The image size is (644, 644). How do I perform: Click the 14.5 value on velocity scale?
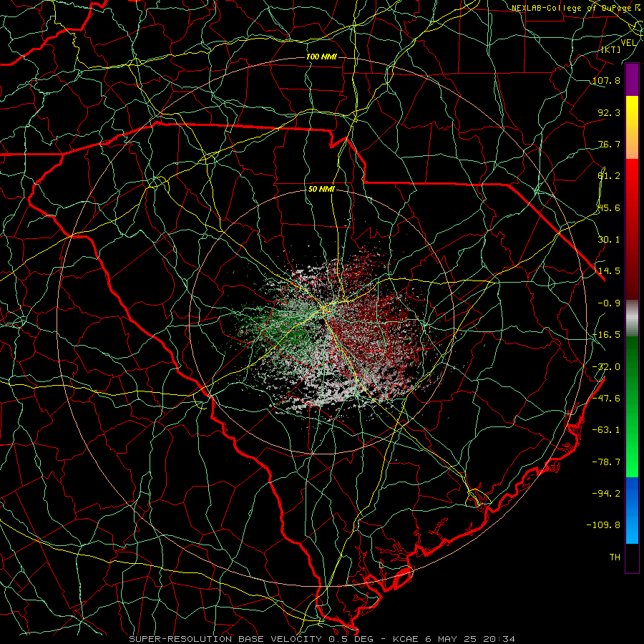(609, 271)
